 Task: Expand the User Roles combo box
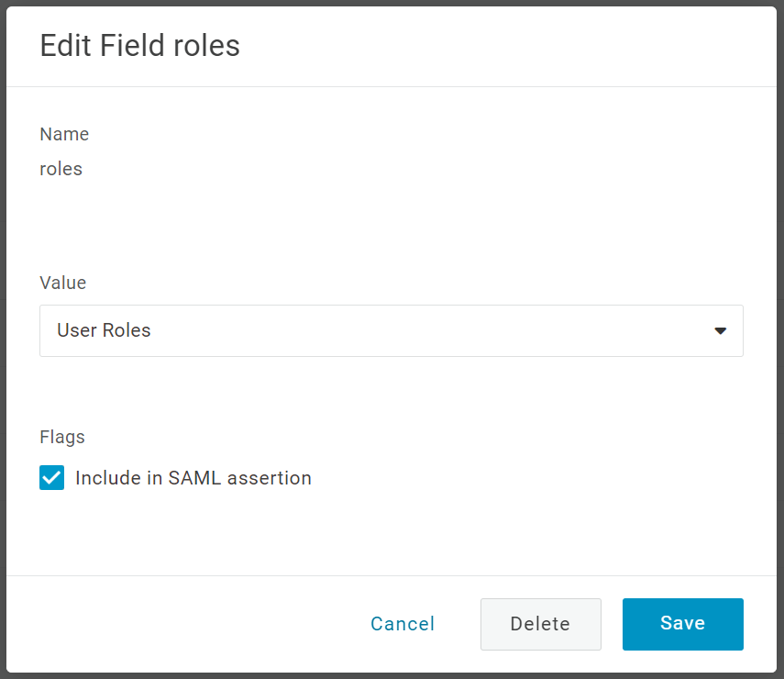(x=391, y=330)
